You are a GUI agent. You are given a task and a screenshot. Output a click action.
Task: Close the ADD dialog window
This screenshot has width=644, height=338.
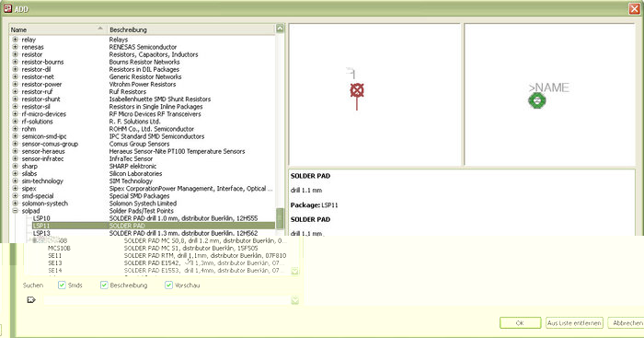click(x=635, y=8)
